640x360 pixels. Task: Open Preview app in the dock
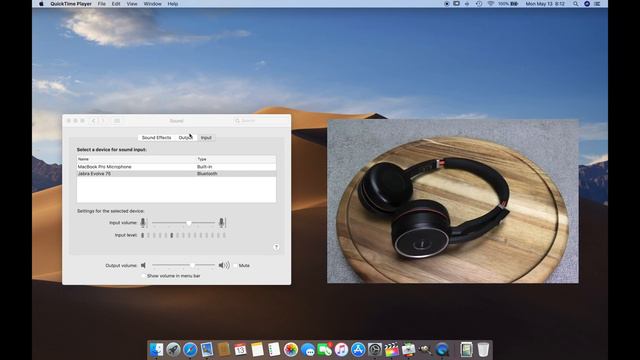(x=207, y=350)
